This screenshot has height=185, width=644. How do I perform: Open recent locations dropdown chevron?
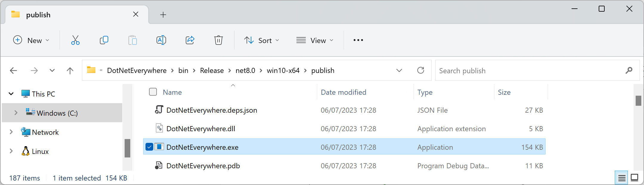pyautogui.click(x=52, y=71)
